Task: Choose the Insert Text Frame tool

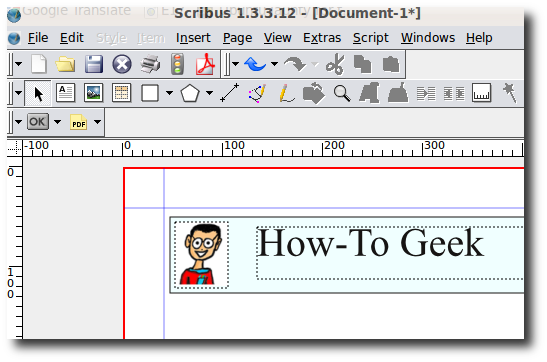Action: [x=66, y=93]
